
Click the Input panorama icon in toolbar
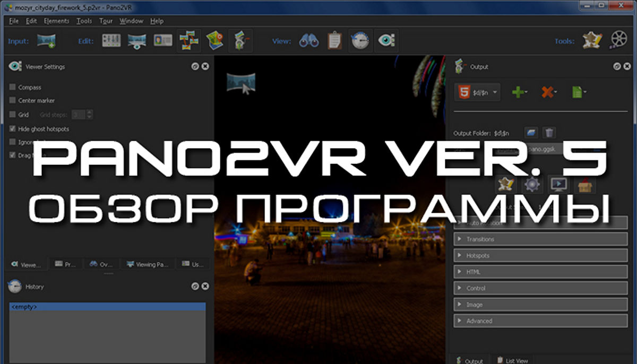pos(46,41)
